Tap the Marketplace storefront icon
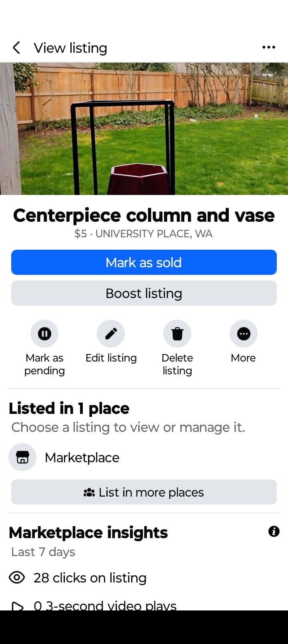 (22, 457)
